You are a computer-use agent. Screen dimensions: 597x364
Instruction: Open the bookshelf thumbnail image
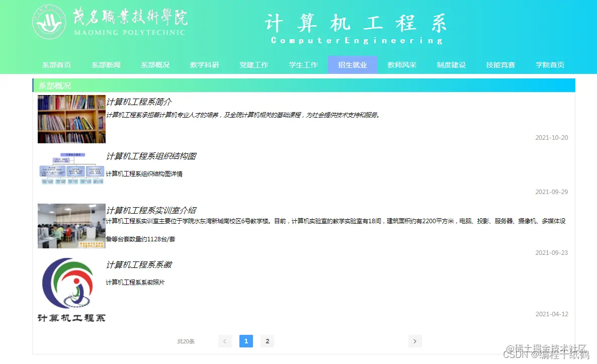[71, 119]
